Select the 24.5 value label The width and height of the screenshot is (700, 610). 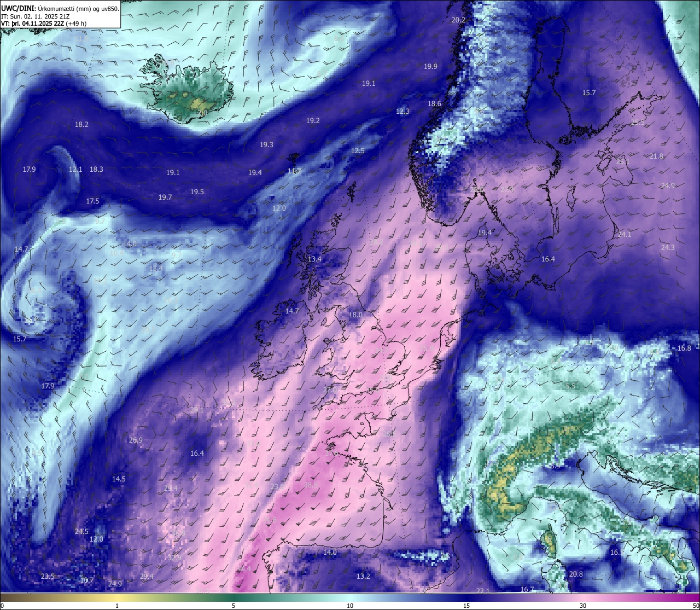81,531
